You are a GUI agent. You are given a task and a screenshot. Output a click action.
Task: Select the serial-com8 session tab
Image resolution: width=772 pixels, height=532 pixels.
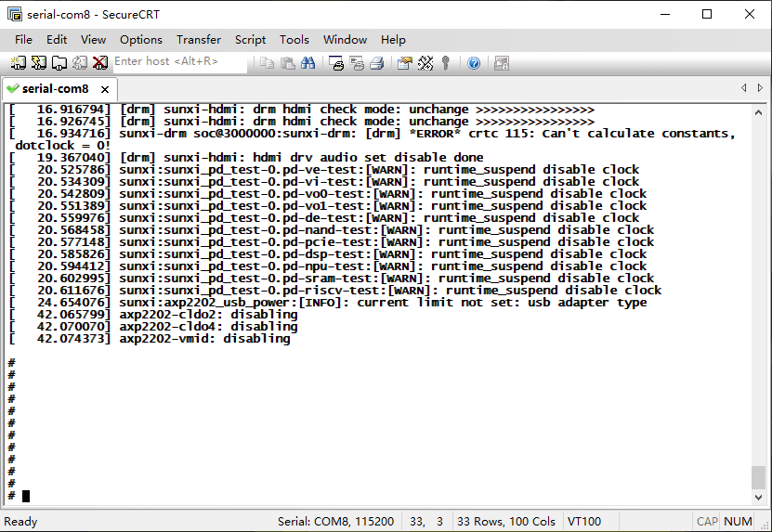[x=55, y=89]
